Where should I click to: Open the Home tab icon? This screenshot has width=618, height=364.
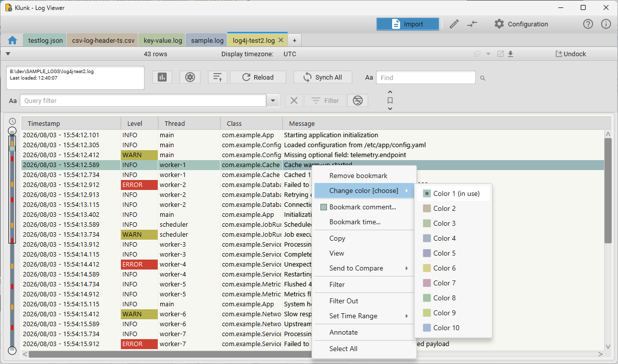[x=13, y=40]
